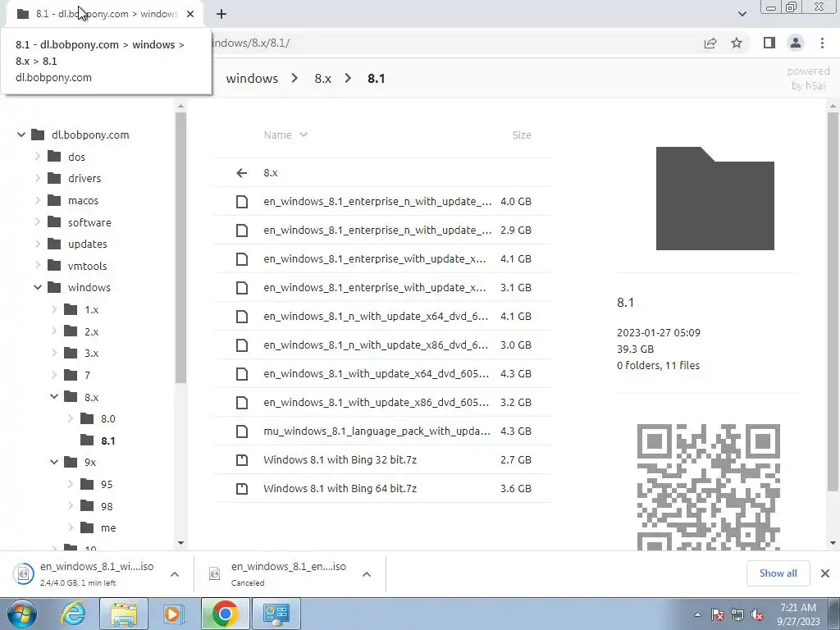Click the share page icon
Image resolution: width=840 pixels, height=630 pixels.
click(x=710, y=43)
